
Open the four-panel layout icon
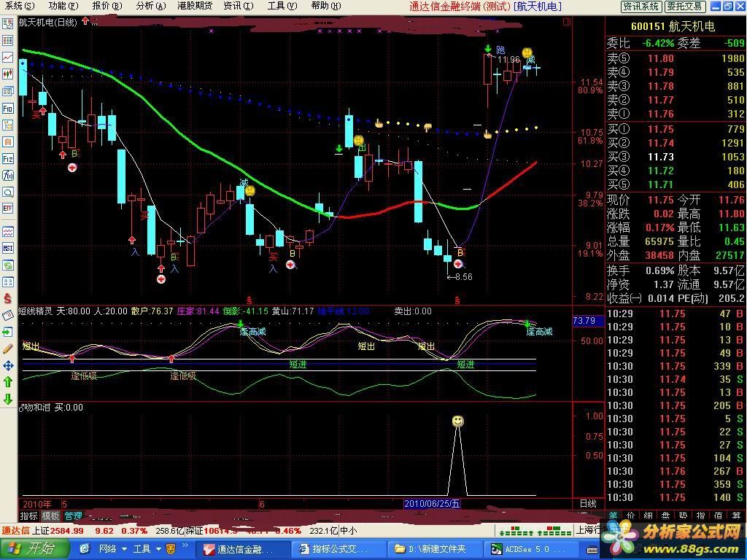pyautogui.click(x=7, y=282)
